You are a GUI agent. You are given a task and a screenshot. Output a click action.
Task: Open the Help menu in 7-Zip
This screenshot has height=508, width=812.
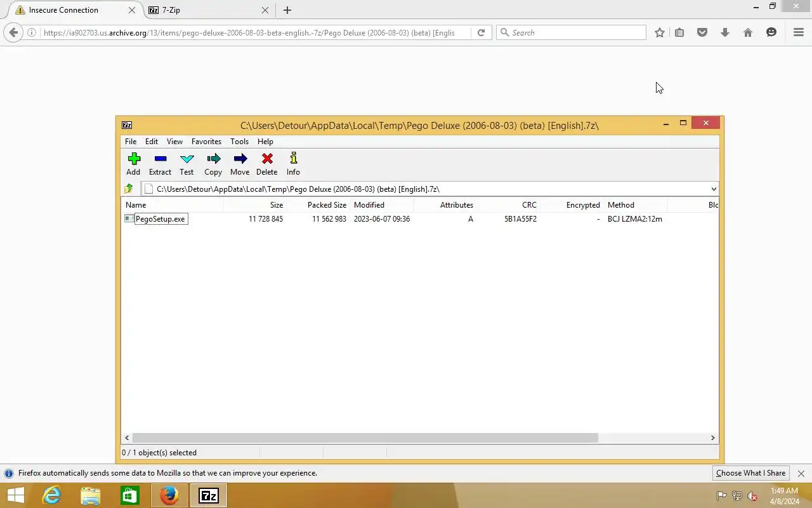coord(265,142)
